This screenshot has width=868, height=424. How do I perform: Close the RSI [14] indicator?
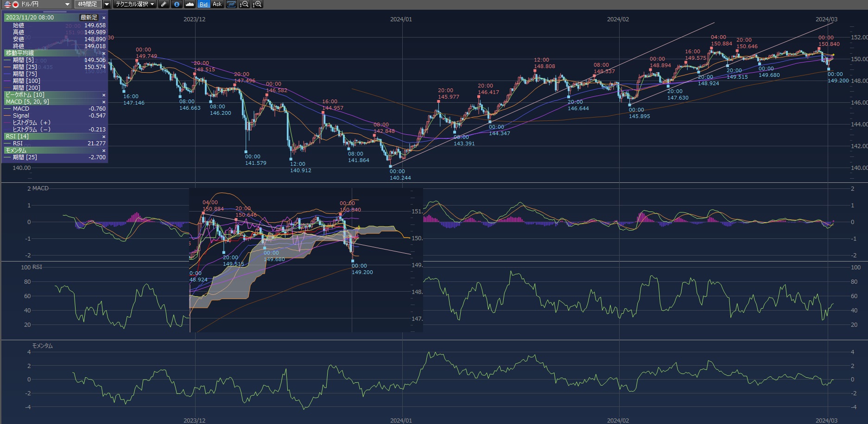[x=104, y=137]
